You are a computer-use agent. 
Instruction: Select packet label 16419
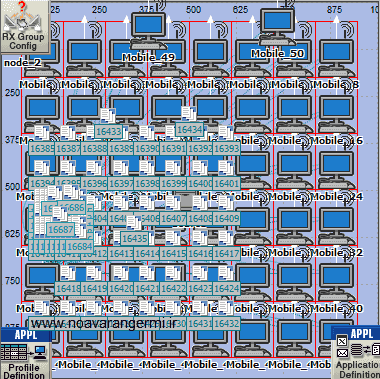[x=94, y=288]
